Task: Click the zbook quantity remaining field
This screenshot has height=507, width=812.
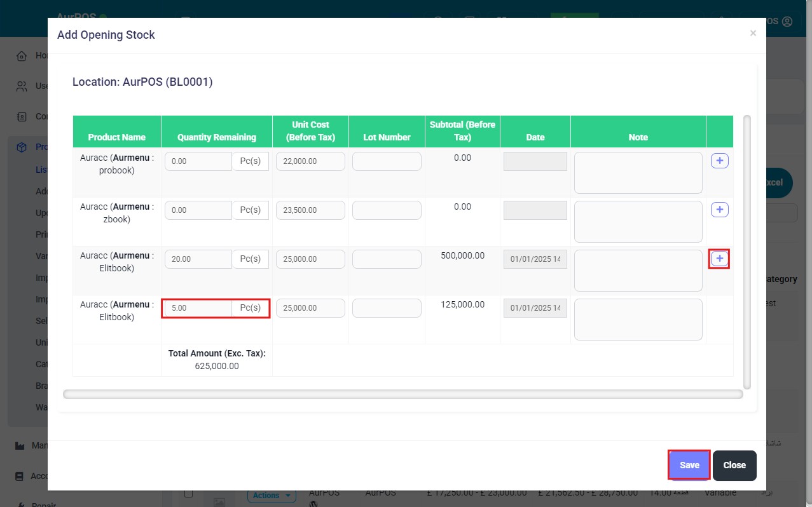Action: click(198, 210)
